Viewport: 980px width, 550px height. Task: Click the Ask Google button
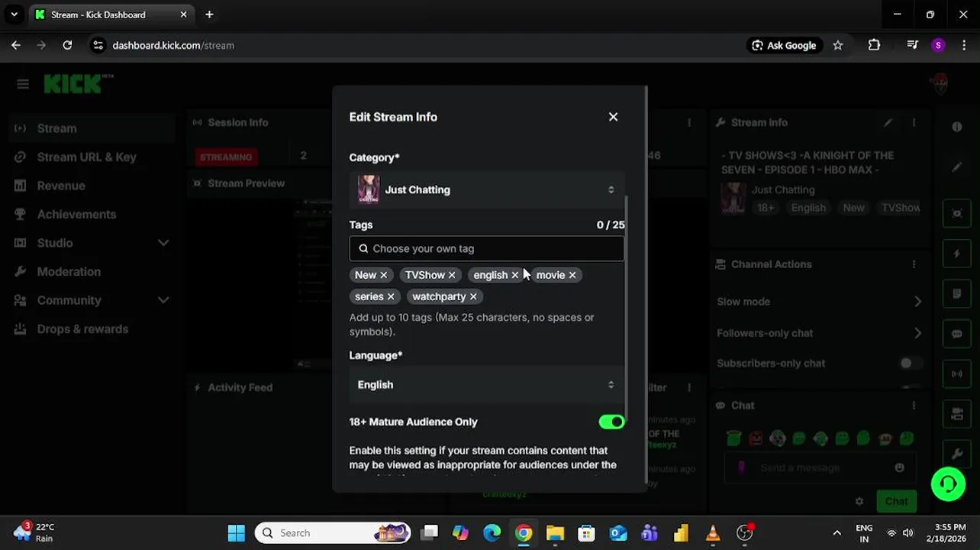784,45
